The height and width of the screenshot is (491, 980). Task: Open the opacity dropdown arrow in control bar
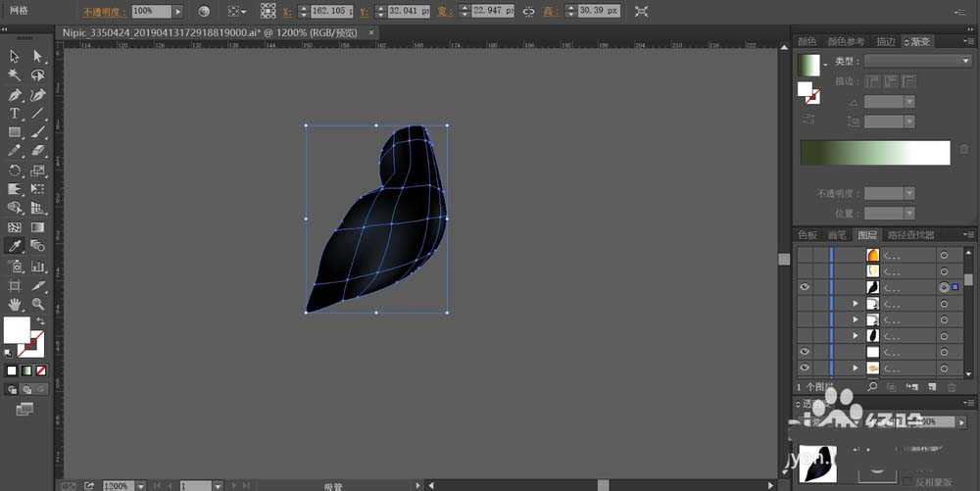[x=177, y=12]
